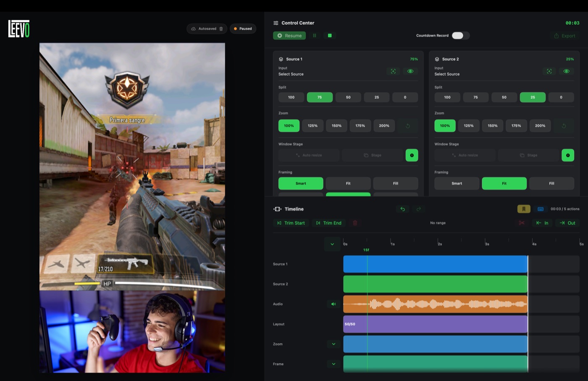Set Source 1 split to 25
The height and width of the screenshot is (381, 588).
pyautogui.click(x=377, y=97)
